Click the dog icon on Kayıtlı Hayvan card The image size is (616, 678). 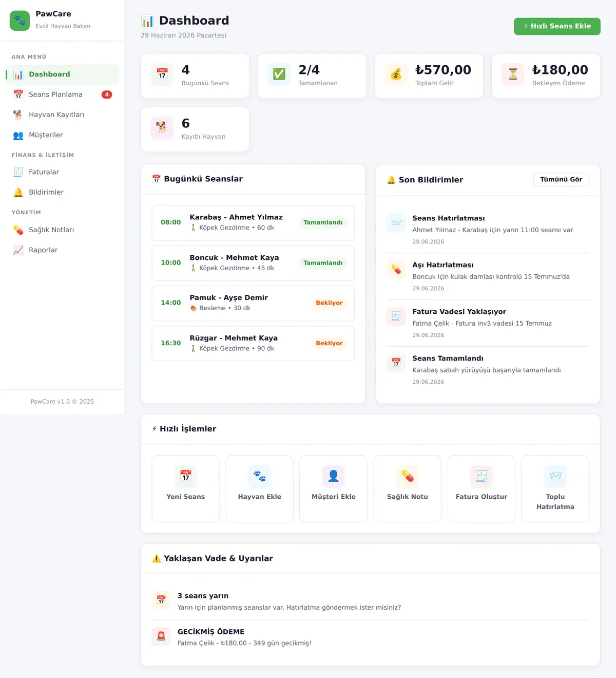point(162,128)
